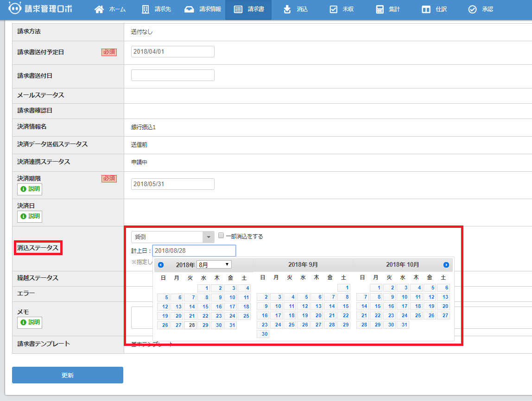Go to previous month in calendar
Image resolution: width=532 pixels, height=401 pixels.
coord(161,265)
